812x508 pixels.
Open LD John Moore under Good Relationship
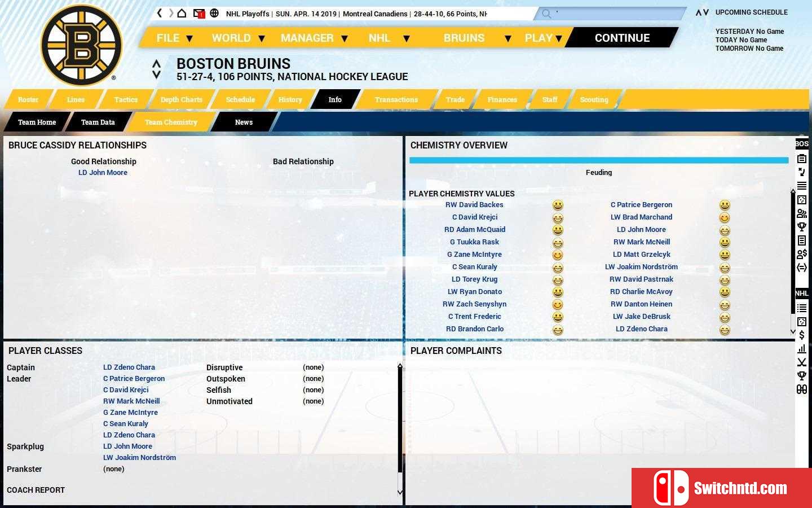point(103,173)
